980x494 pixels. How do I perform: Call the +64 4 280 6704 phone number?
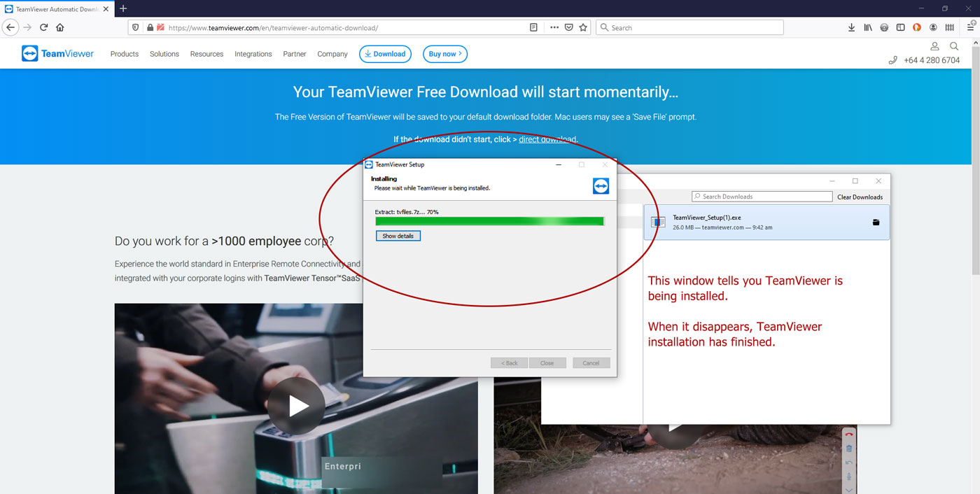(932, 60)
